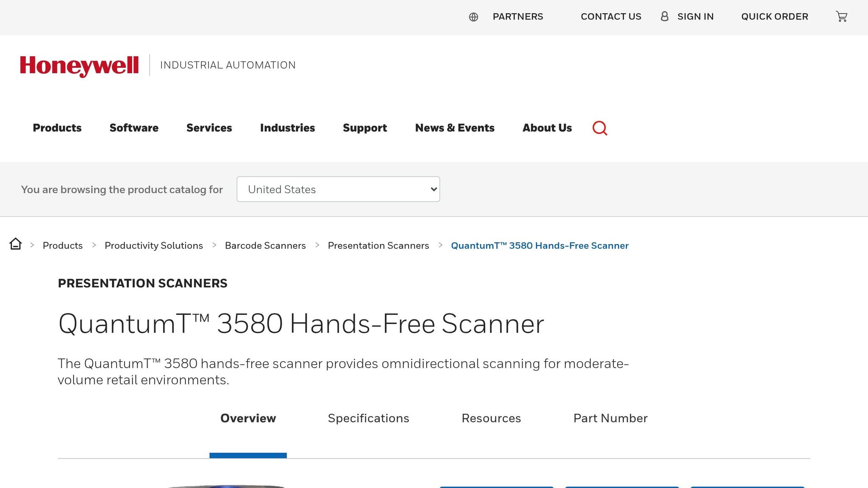Select the Overview tab
Screen dimensions: 868x488
point(248,418)
